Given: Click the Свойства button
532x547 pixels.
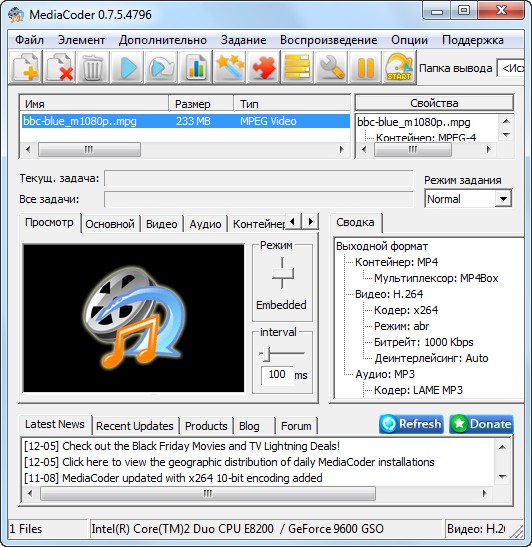Looking at the screenshot, I should click(434, 103).
